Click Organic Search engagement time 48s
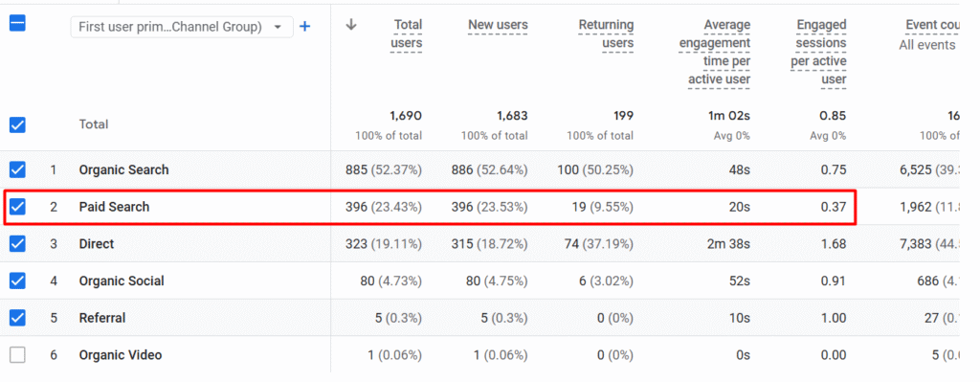 (740, 170)
